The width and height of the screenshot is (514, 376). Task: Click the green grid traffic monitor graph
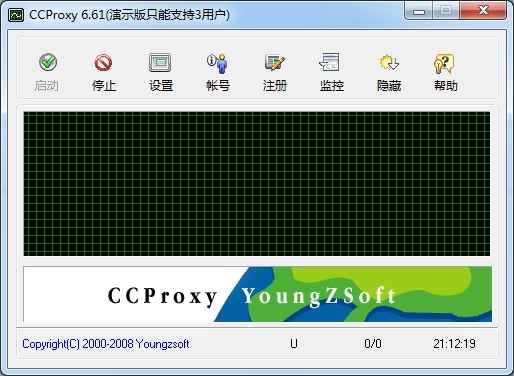click(257, 184)
